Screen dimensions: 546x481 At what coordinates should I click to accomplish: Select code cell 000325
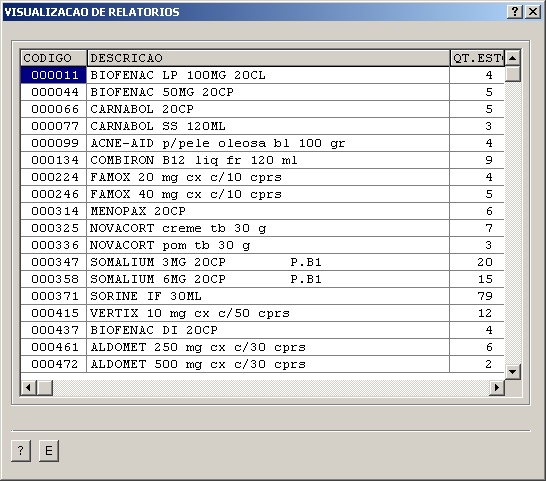54,228
